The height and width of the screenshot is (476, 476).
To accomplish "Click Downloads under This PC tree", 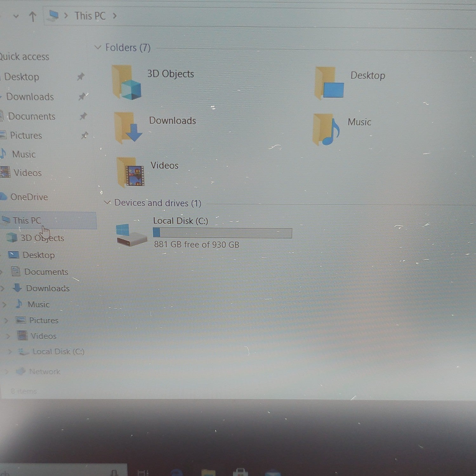I will (x=48, y=288).
